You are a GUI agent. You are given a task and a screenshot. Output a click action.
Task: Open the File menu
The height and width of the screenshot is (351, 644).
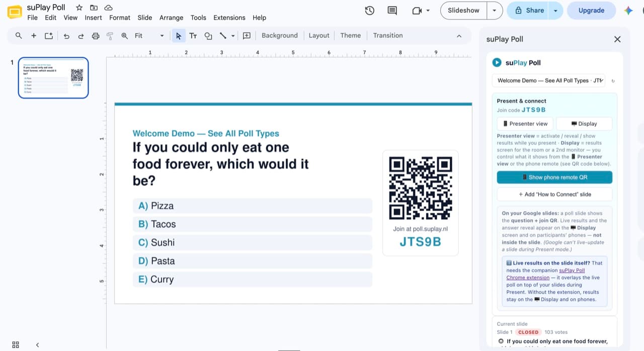(33, 18)
